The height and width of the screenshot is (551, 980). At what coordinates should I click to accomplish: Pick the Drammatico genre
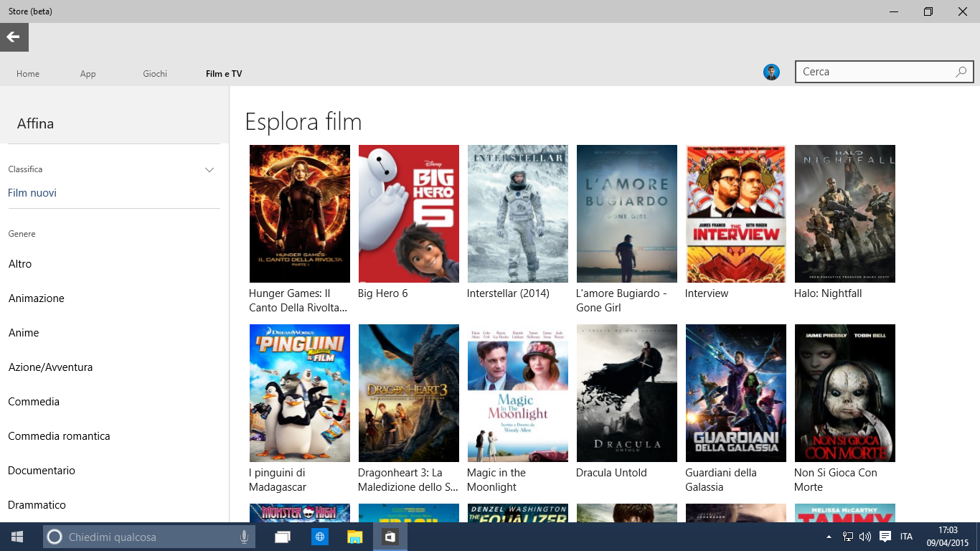[37, 505]
